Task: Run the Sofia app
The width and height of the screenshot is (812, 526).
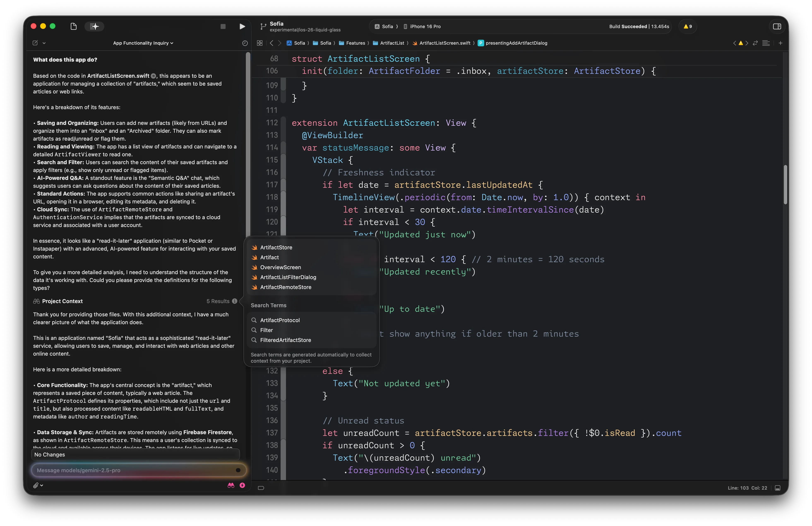Action: (242, 26)
